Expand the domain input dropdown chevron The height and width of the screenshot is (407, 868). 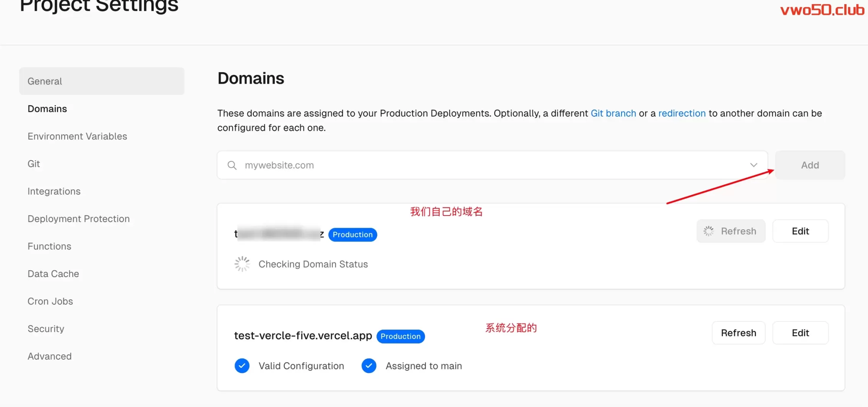coord(753,165)
